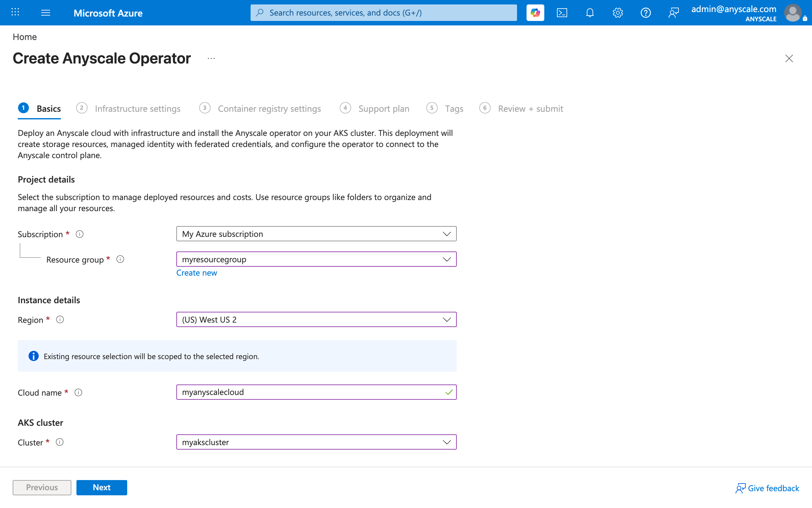
Task: Click the search magnifier icon
Action: [260, 13]
